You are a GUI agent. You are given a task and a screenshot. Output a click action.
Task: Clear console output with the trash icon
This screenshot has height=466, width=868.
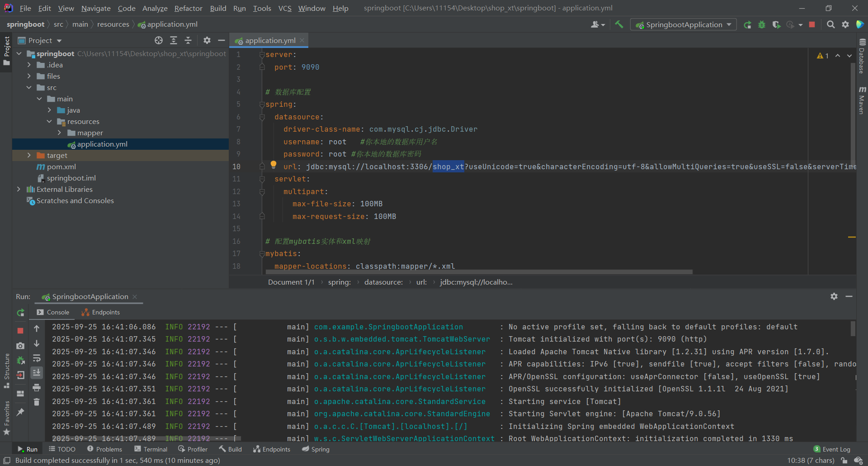pos(37,402)
